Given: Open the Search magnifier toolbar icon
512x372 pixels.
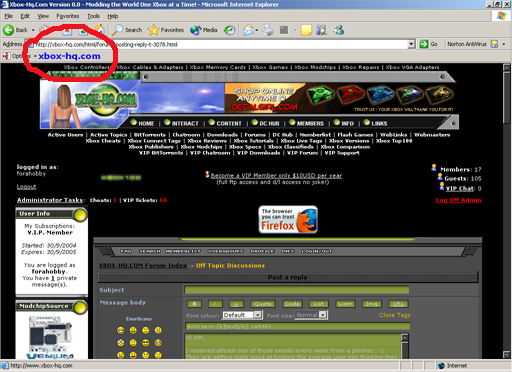Looking at the screenshot, I should pos(117,30).
